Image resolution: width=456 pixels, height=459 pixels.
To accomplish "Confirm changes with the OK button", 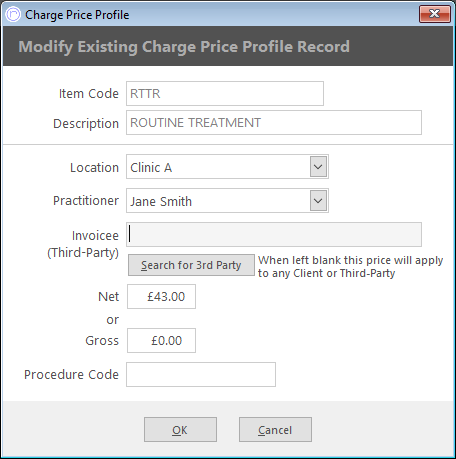I will coord(180,430).
